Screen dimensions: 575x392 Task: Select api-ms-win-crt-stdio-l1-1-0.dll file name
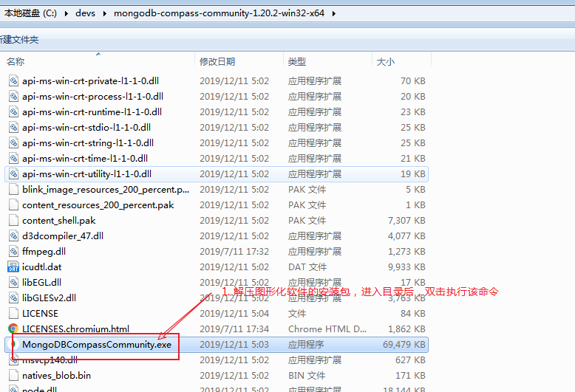click(x=86, y=128)
